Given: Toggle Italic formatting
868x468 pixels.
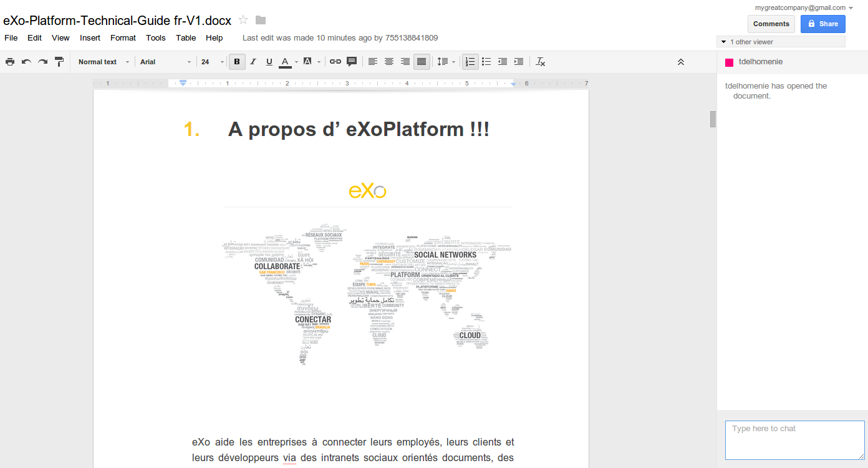Looking at the screenshot, I should pos(253,62).
